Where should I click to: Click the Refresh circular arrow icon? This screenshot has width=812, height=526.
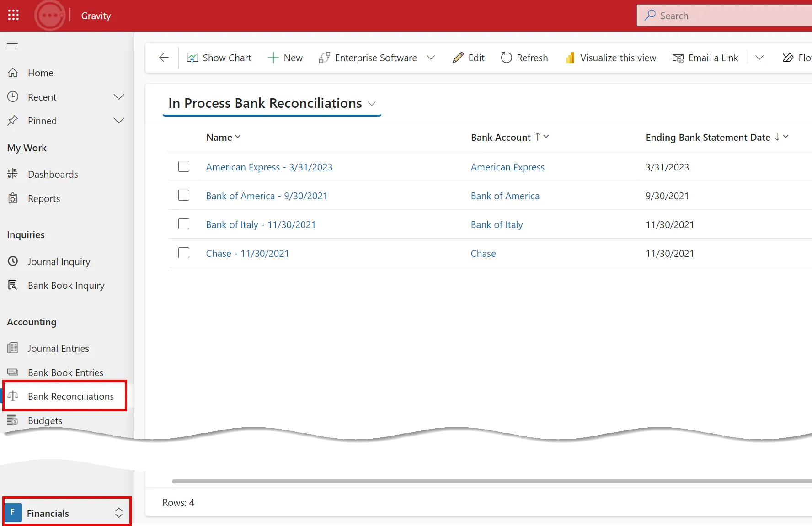[x=506, y=58]
